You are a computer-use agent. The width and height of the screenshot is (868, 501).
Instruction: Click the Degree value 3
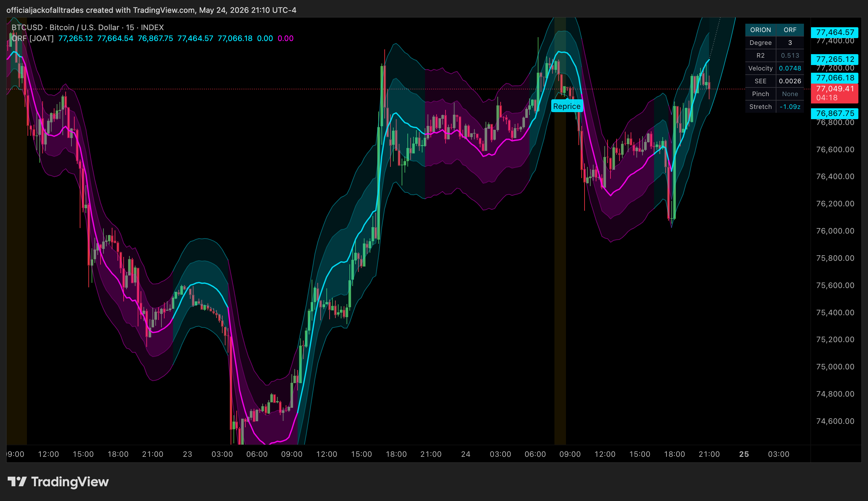[790, 43]
